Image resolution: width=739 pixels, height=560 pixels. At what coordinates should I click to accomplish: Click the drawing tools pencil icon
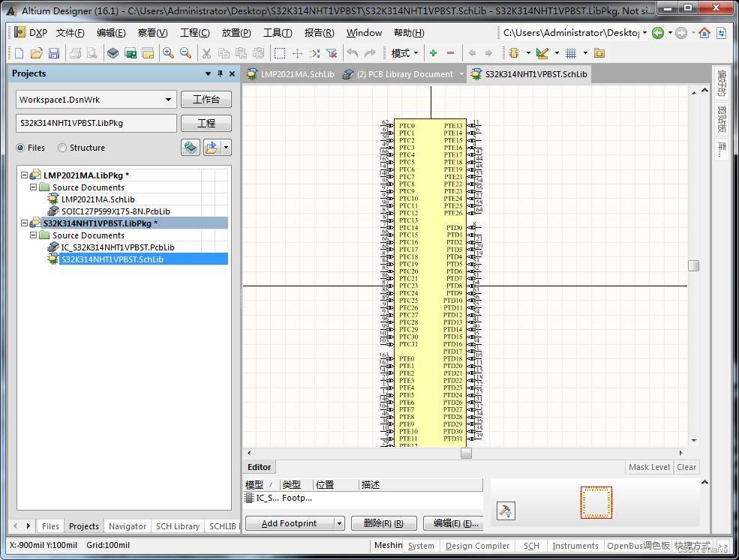(542, 53)
